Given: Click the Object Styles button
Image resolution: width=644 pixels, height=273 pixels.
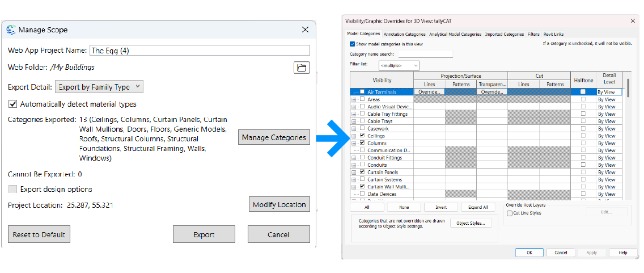Looking at the screenshot, I should coord(471,223).
